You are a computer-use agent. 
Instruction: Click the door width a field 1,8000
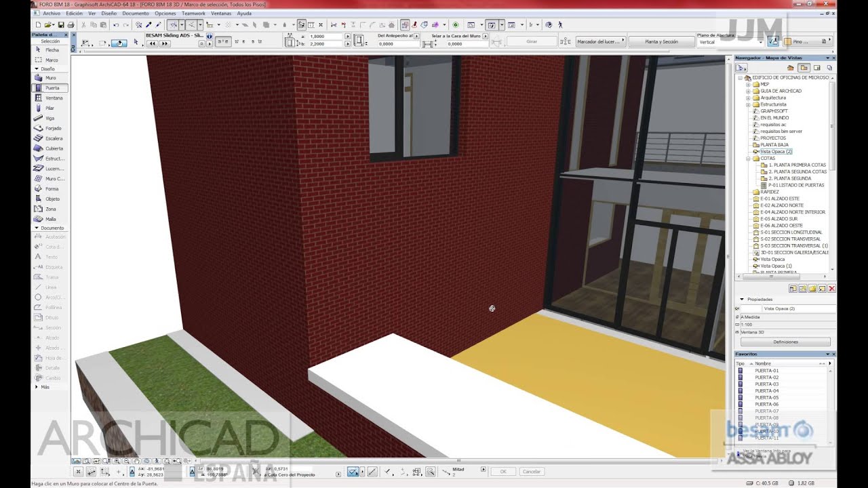point(326,36)
